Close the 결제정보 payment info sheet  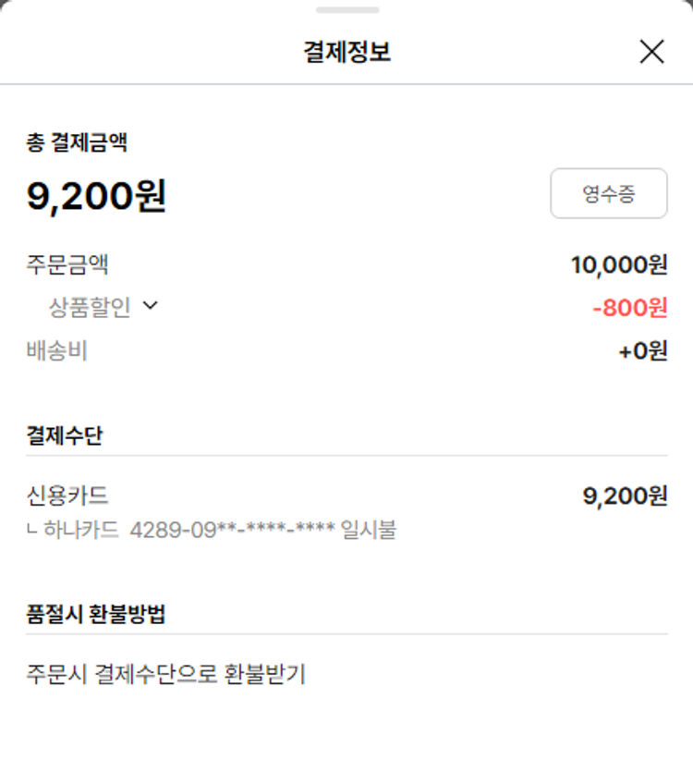point(651,52)
